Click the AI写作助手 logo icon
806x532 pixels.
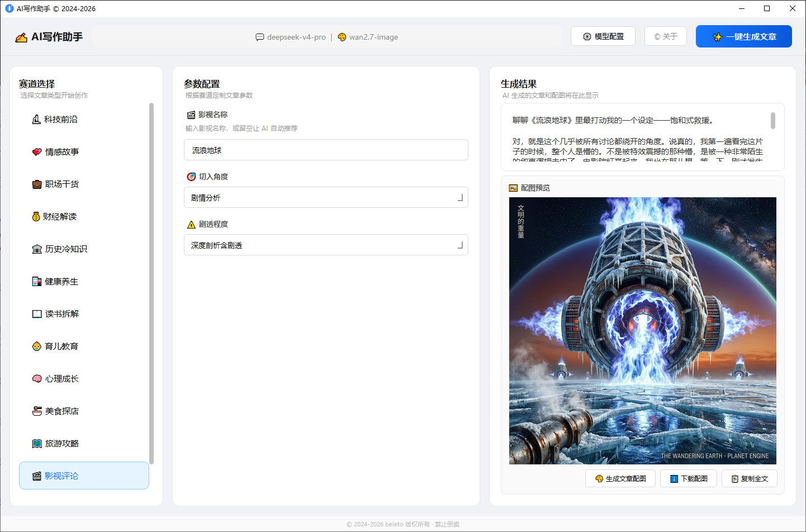coord(21,37)
